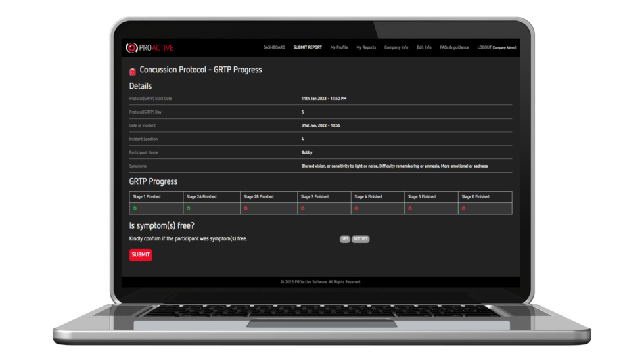Select YES for symptom free

pos(344,239)
